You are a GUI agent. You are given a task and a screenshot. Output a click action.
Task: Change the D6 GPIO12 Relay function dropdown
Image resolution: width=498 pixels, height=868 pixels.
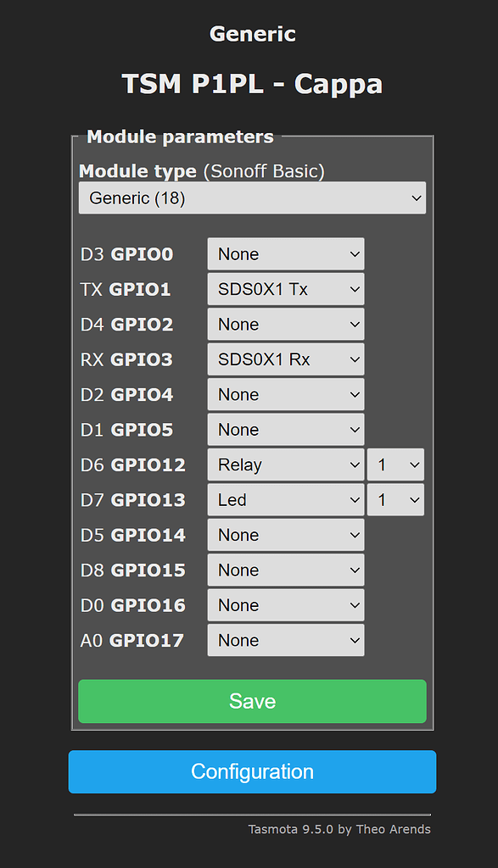tap(286, 465)
